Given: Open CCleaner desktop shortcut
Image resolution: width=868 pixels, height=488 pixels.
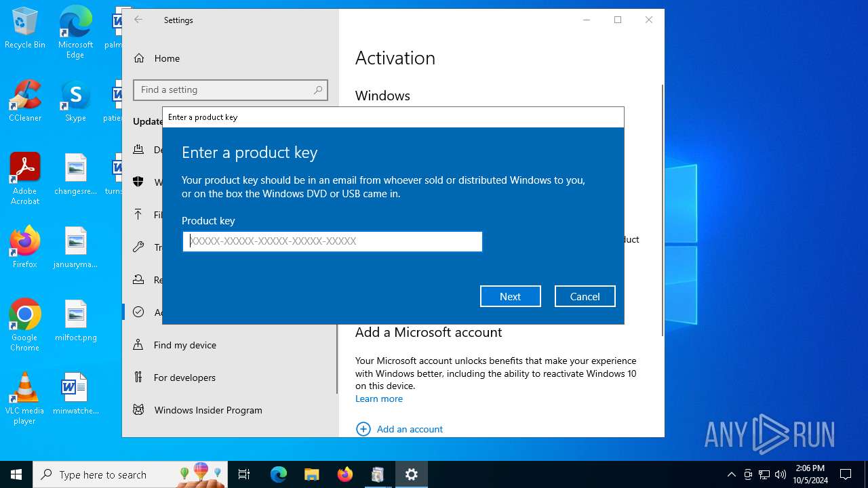Looking at the screenshot, I should (x=25, y=102).
